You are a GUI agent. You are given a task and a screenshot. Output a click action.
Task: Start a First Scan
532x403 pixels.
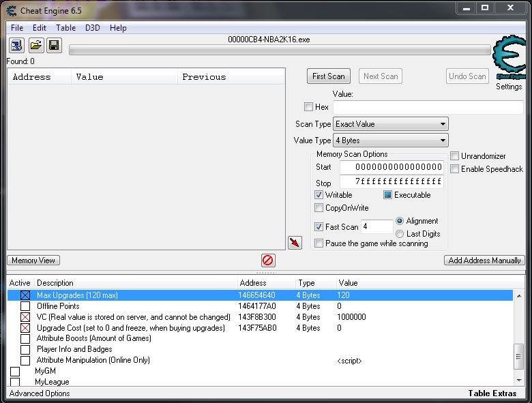(x=329, y=76)
